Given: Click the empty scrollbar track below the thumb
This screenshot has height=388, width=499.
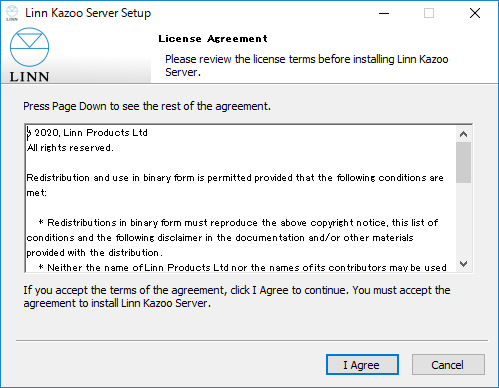Looking at the screenshot, I should 463,220.
